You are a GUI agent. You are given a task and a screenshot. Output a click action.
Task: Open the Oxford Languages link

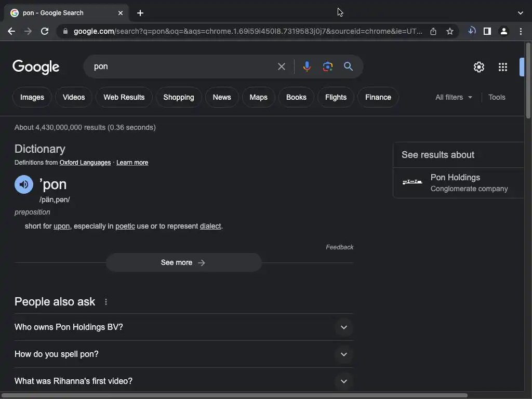coord(85,163)
